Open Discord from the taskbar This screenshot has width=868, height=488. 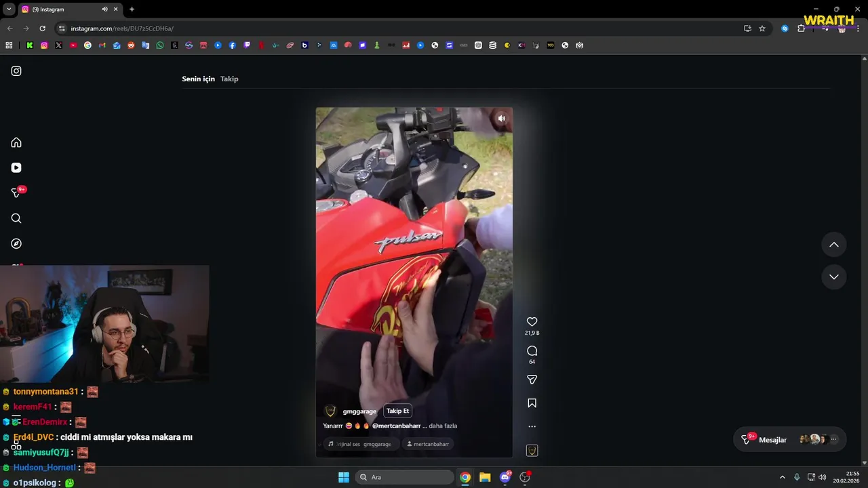point(505,477)
